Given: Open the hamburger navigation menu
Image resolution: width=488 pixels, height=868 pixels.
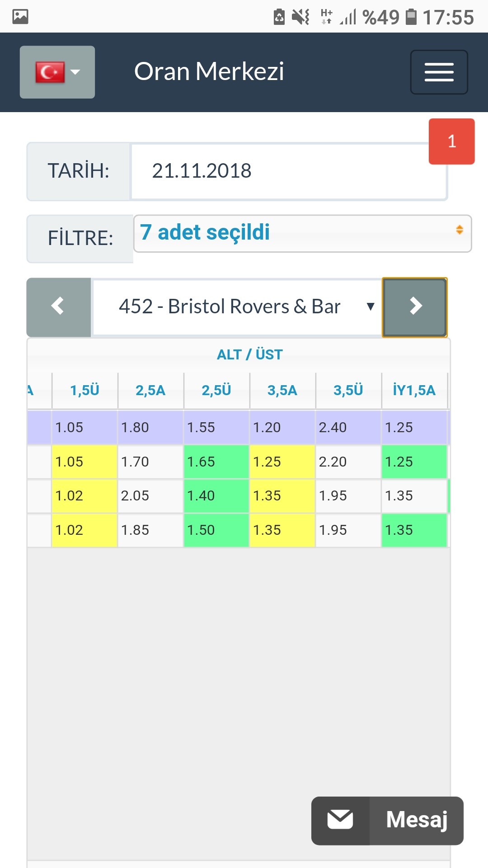Looking at the screenshot, I should [x=439, y=72].
